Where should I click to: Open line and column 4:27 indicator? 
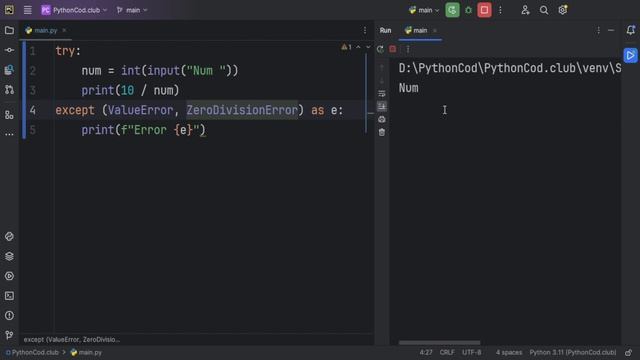tap(426, 353)
